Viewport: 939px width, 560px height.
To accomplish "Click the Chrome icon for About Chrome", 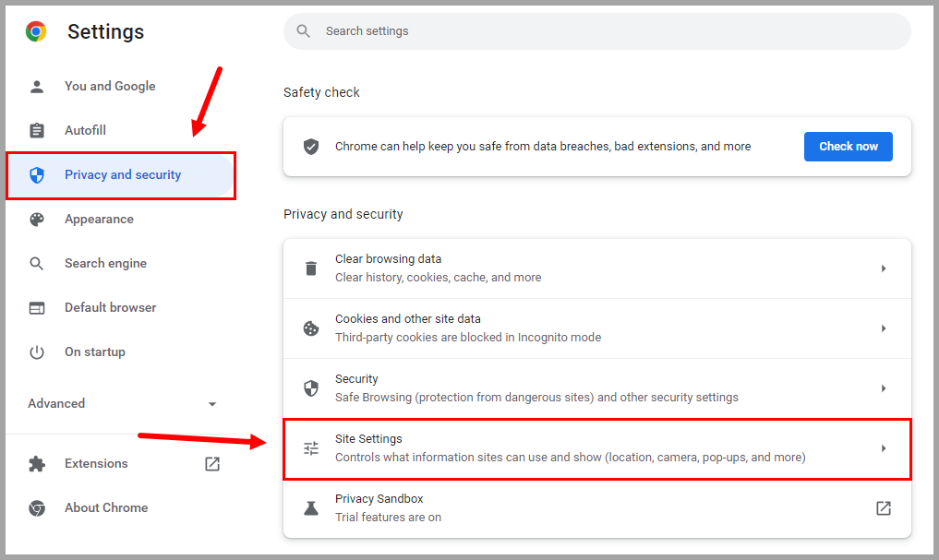I will 37,508.
